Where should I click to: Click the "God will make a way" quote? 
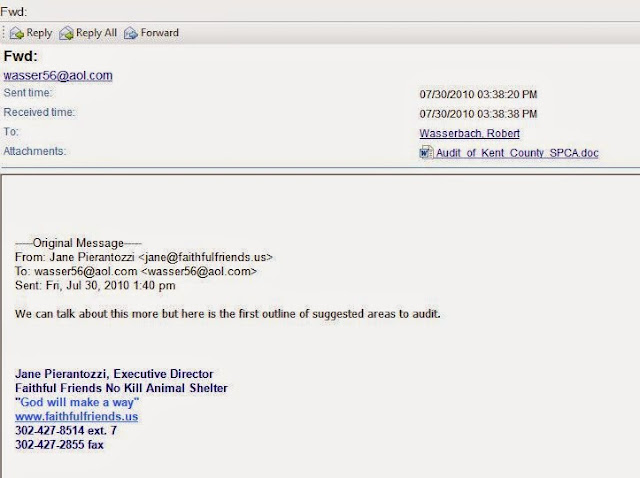tap(77, 402)
